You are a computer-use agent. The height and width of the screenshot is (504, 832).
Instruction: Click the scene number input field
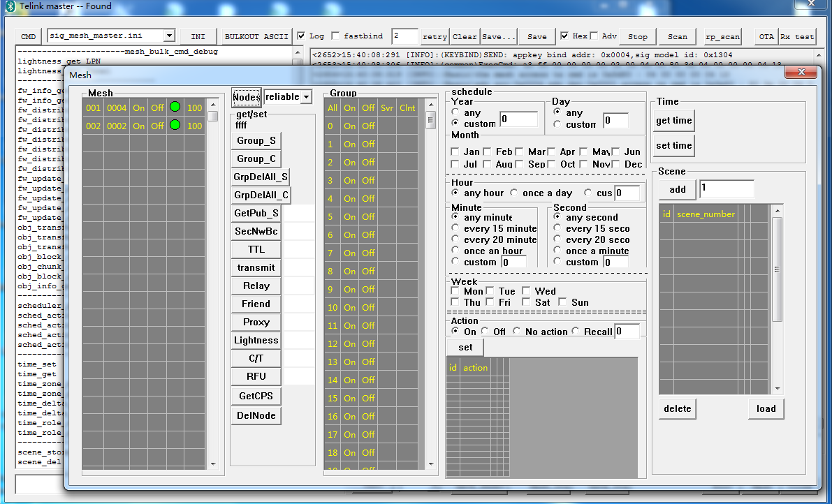pyautogui.click(x=727, y=188)
